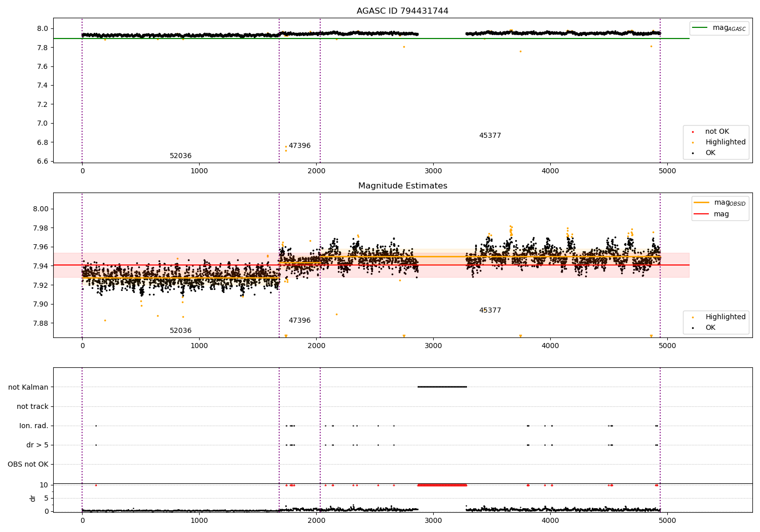Viewport: 760px width, 532px height.
Task: Click the 8.00 tick label on middle plot
Action: point(41,209)
